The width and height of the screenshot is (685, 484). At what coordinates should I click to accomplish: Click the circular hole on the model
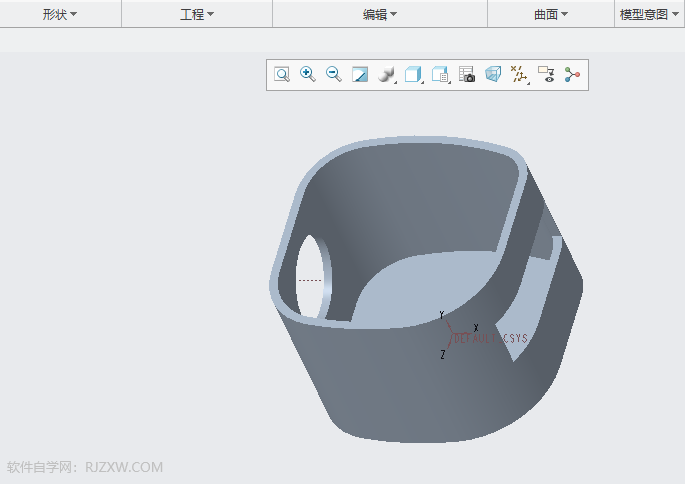(311, 279)
